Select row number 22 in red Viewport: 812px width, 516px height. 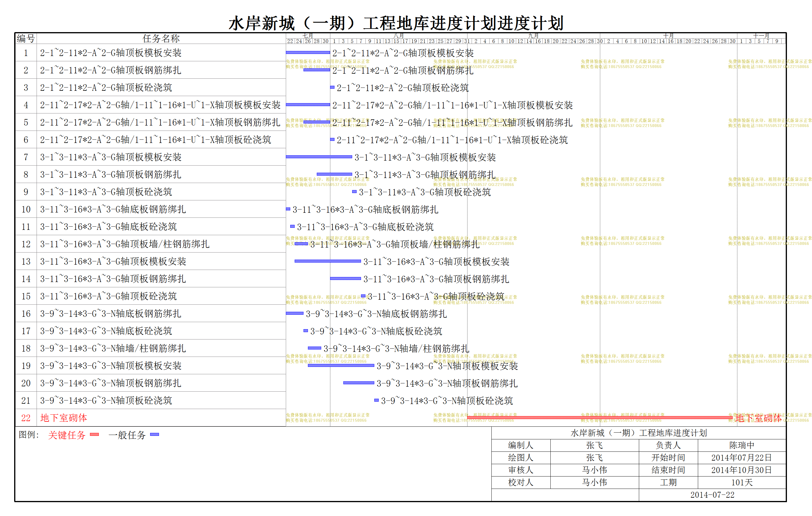click(x=26, y=418)
